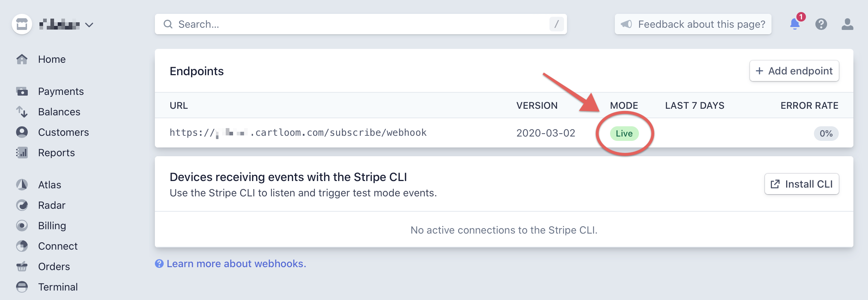Follow the Learn more about webhooks link
This screenshot has width=868, height=300.
tap(236, 264)
